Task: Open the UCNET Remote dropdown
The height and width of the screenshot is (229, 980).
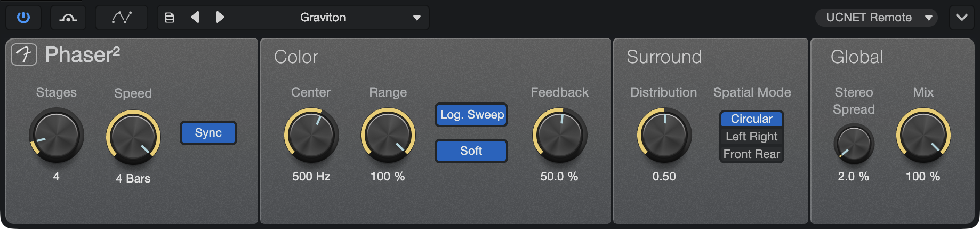Action: (877, 18)
